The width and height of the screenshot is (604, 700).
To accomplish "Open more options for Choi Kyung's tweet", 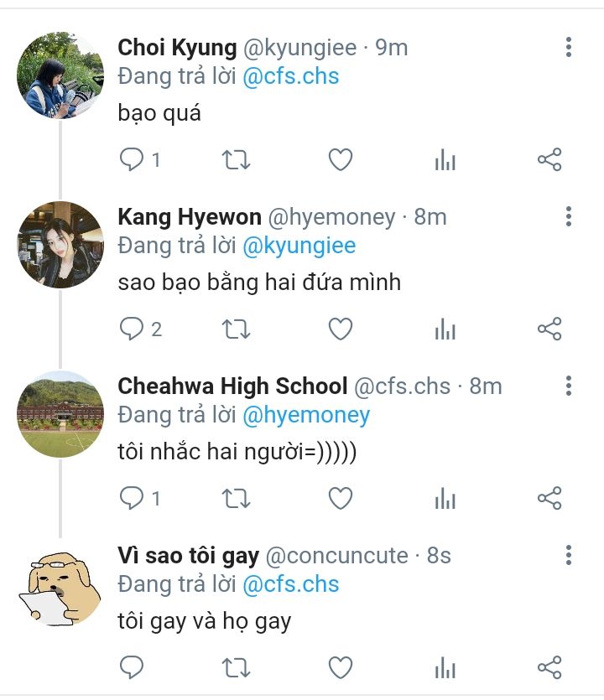I will point(569,47).
